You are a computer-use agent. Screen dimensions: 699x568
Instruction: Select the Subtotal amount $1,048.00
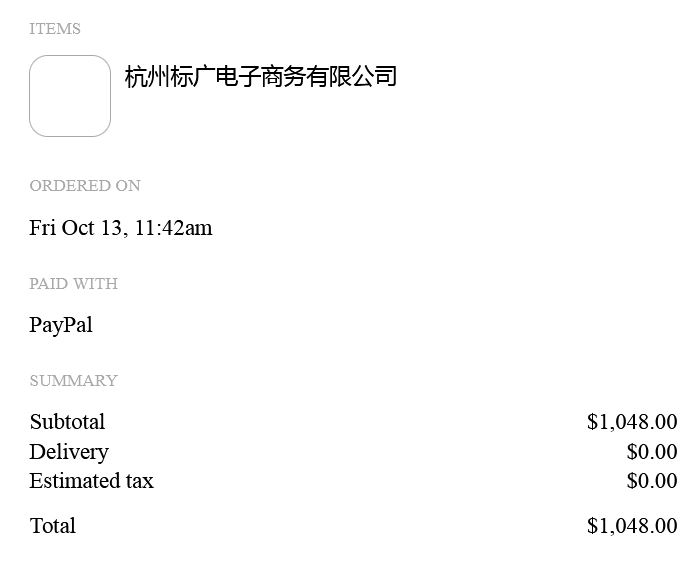632,422
